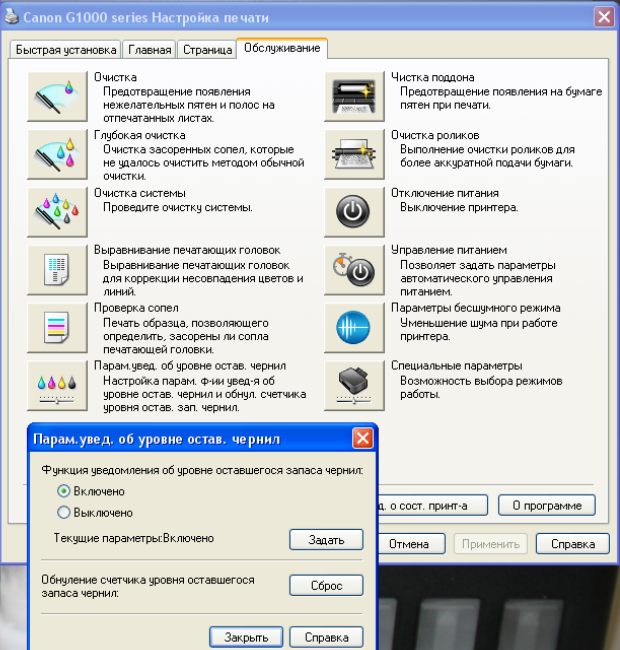Click the Проверка сопел heading text
Image resolution: width=620 pixels, height=650 pixels.
[136, 308]
